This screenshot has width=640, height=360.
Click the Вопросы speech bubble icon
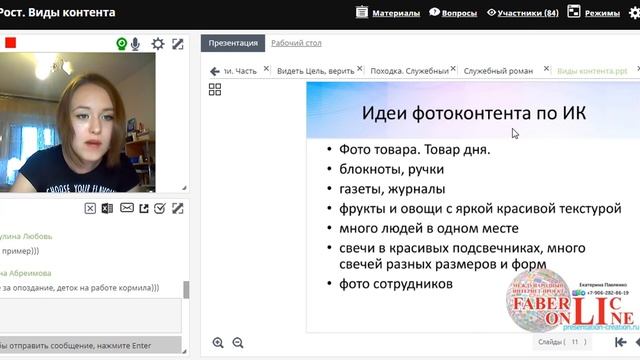pos(434,12)
